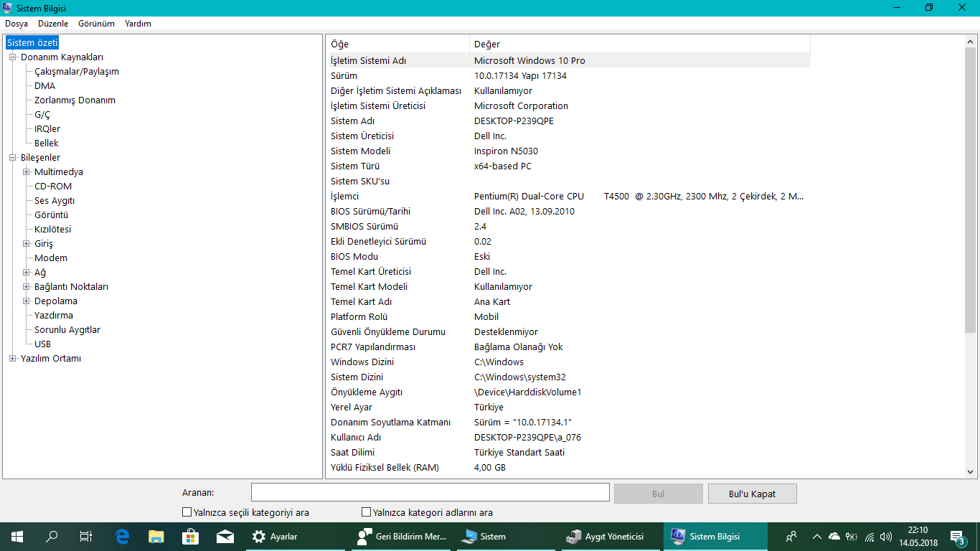The height and width of the screenshot is (551, 980).
Task: Check 'Yalnızca seçili kategoriyi ara' box
Action: point(187,512)
